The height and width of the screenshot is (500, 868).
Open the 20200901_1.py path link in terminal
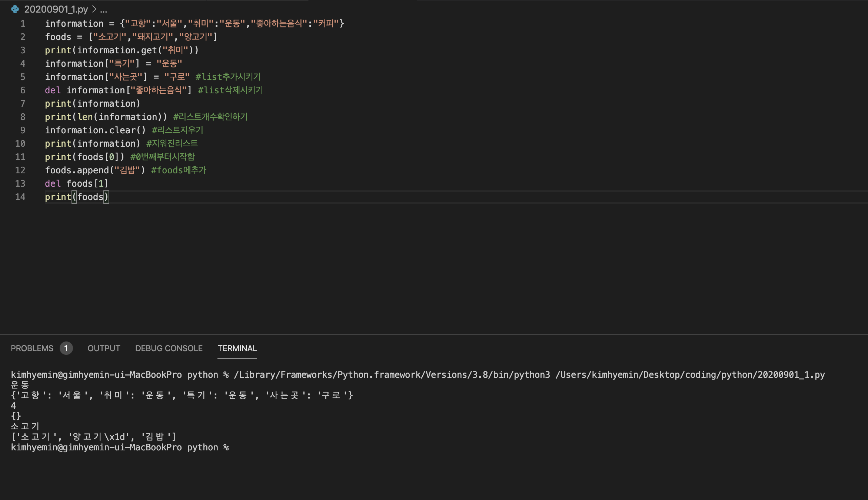(690, 375)
